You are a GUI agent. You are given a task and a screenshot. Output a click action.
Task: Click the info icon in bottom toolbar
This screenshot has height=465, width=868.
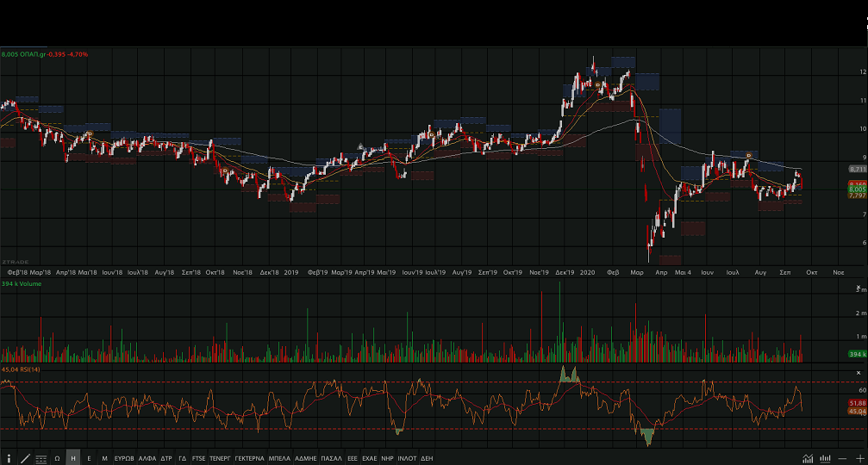[9, 458]
